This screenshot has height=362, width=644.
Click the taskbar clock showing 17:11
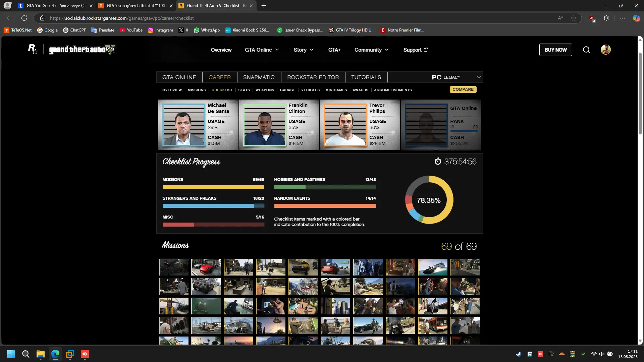[628, 354]
